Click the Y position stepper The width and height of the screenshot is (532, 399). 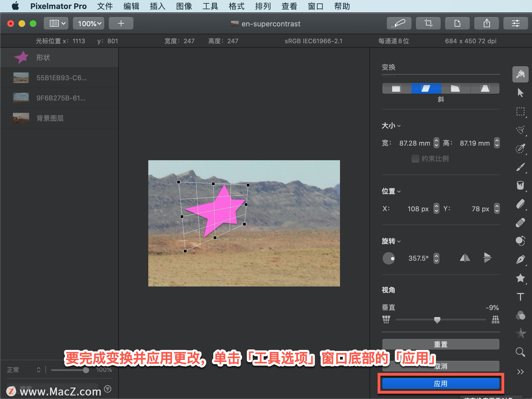[x=497, y=208]
